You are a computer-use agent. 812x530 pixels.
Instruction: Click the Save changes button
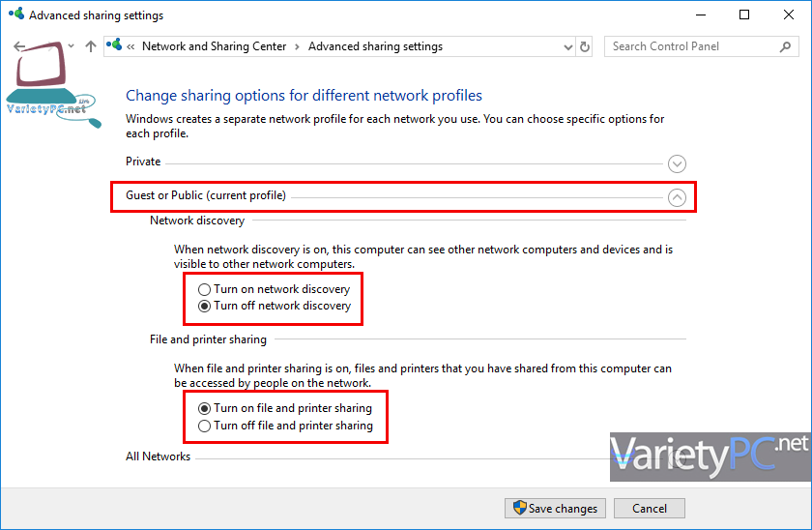pos(555,509)
